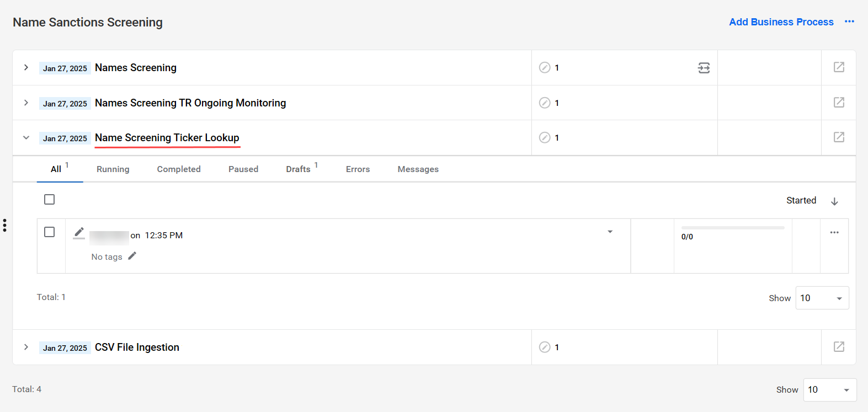The width and height of the screenshot is (868, 412).
Task: Expand Names Screening TR Ongoing Monitoring row
Action: pos(26,103)
